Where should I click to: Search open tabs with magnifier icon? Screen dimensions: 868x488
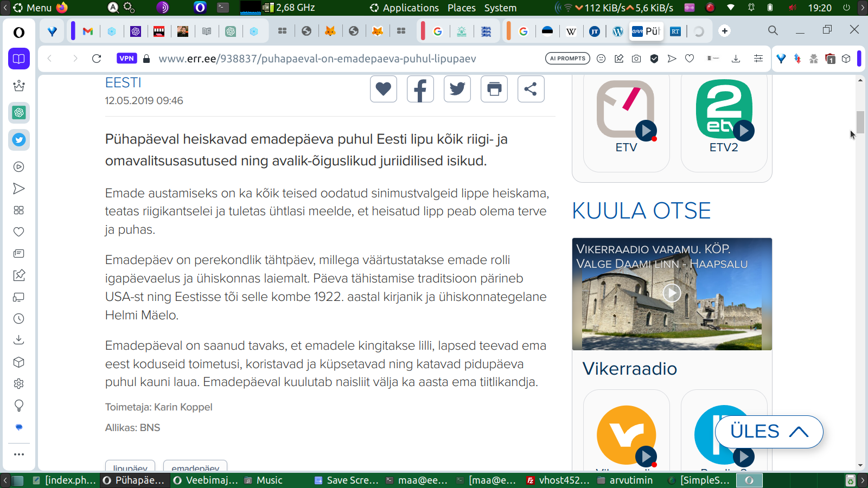pyautogui.click(x=773, y=30)
